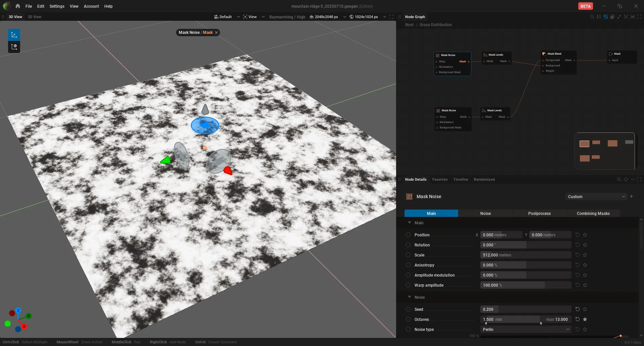Open the Custom preset dropdown
The image size is (644, 346).
[x=596, y=196]
